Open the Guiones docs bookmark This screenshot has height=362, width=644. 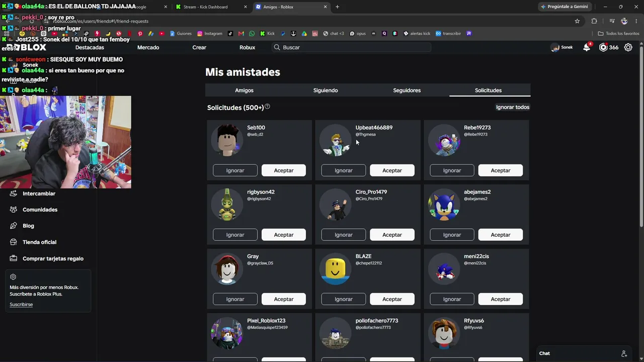pyautogui.click(x=181, y=34)
